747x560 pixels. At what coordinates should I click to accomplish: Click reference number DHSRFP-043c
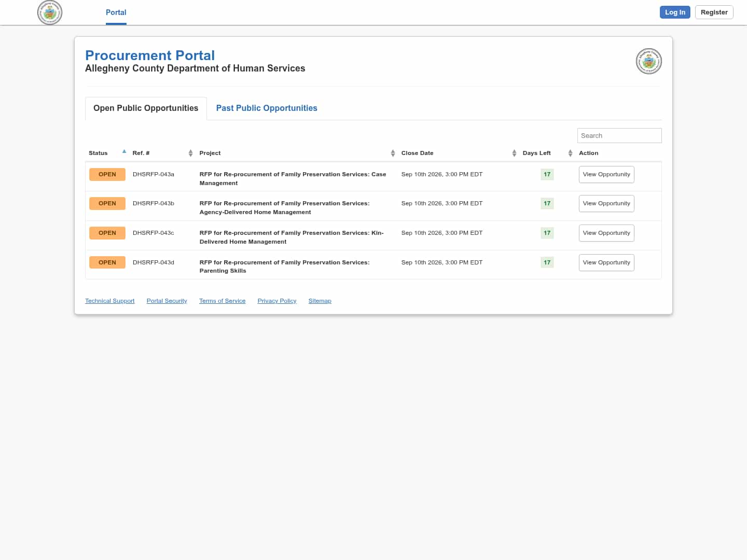click(x=154, y=233)
